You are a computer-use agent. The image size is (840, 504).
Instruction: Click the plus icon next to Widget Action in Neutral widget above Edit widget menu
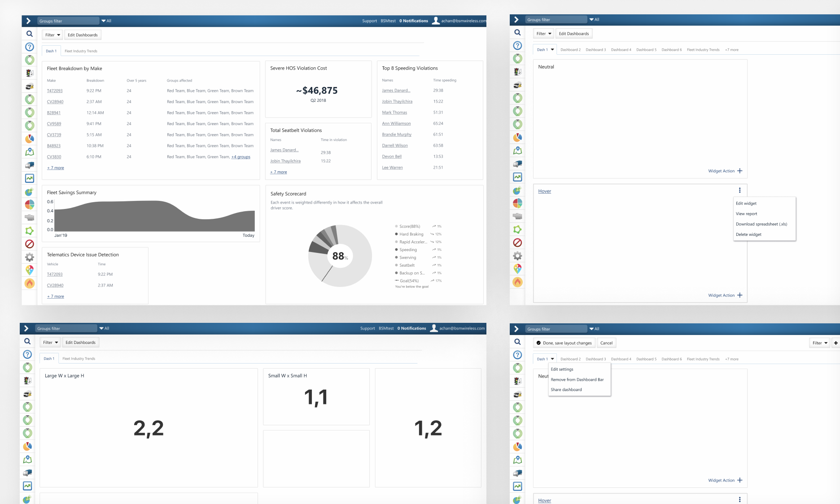(739, 171)
